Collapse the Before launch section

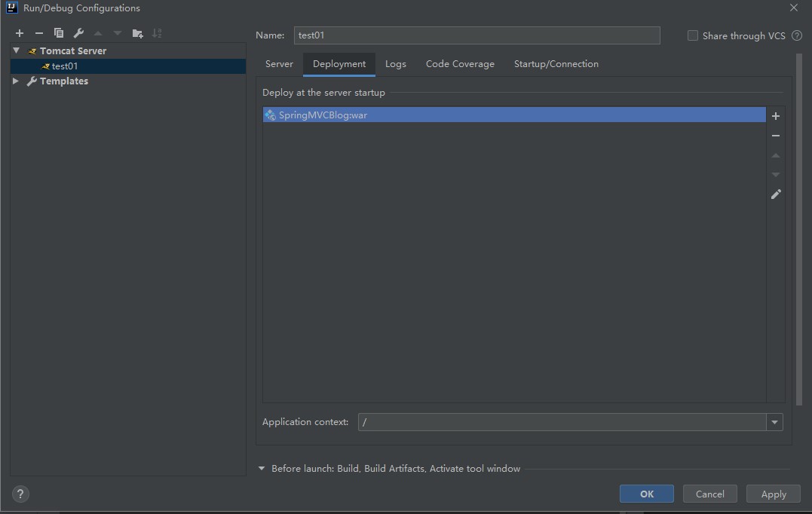tap(262, 468)
